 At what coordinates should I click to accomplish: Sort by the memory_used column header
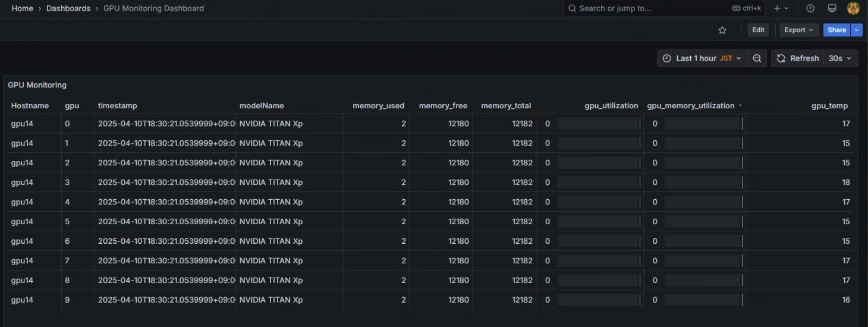click(x=378, y=106)
